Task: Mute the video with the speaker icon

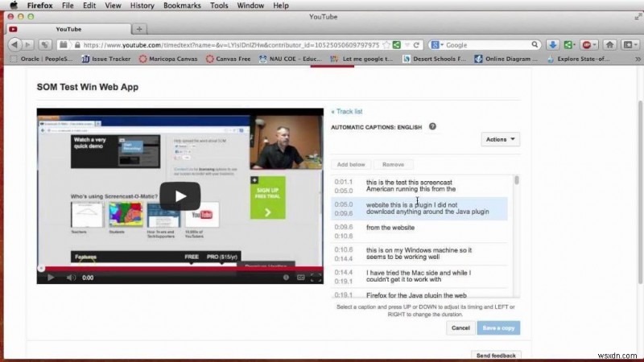Action: coord(71,278)
